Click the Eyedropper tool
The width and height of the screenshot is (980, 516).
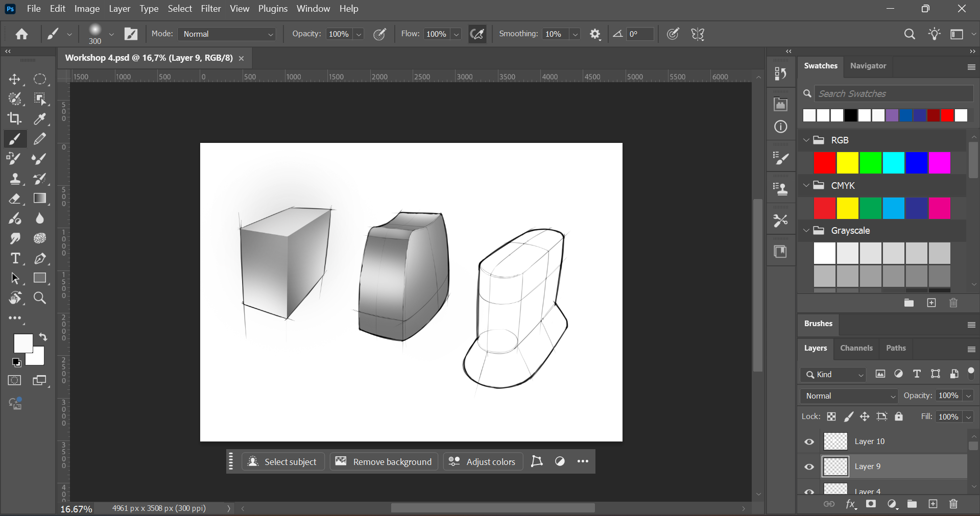[x=40, y=118]
